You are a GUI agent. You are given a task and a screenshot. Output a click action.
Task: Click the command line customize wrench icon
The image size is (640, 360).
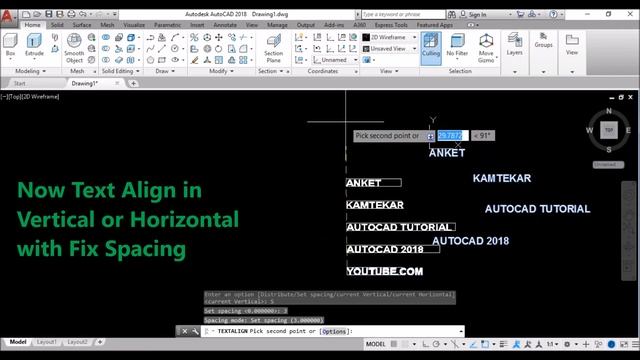point(195,331)
